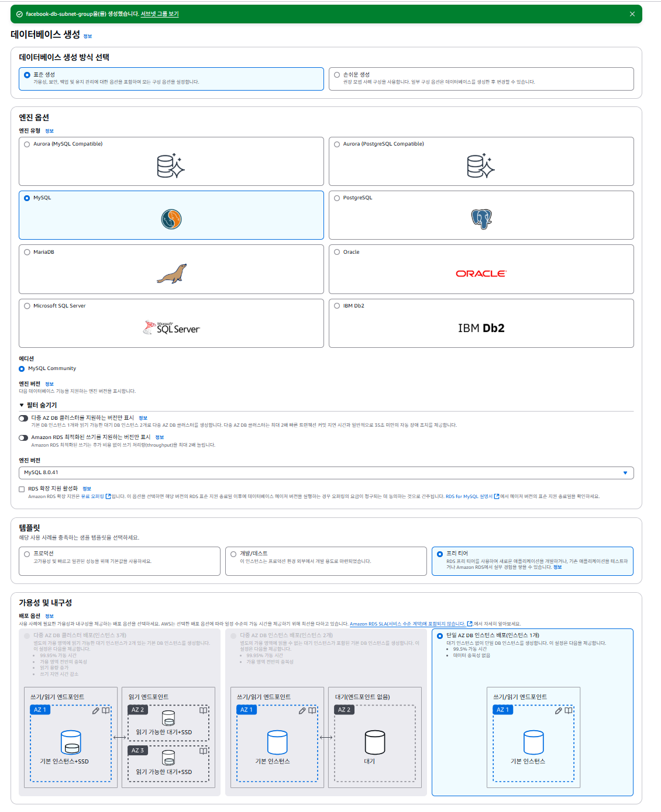Viewport: 661px width, 812px height.
Task: Click pencil write icon in 단일 AZ diagram
Action: pos(559,711)
